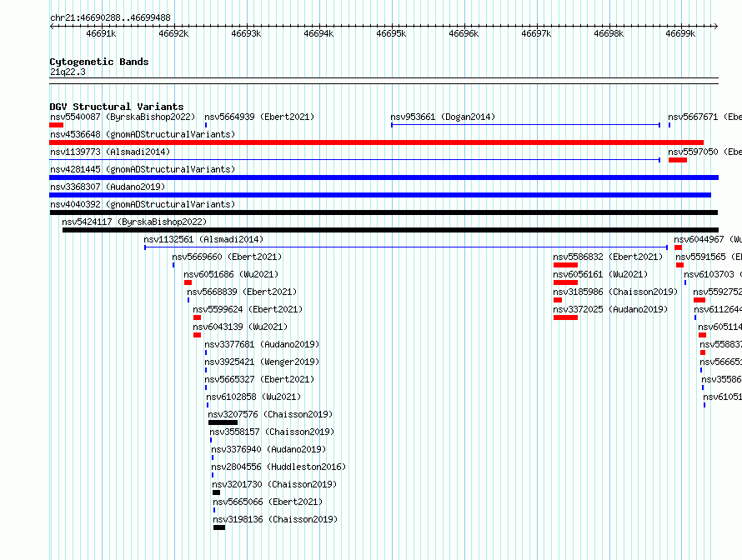The width and height of the screenshot is (742, 560).
Task: Click the nsv3185986 (Chaisson2019) label
Action: [x=615, y=292]
